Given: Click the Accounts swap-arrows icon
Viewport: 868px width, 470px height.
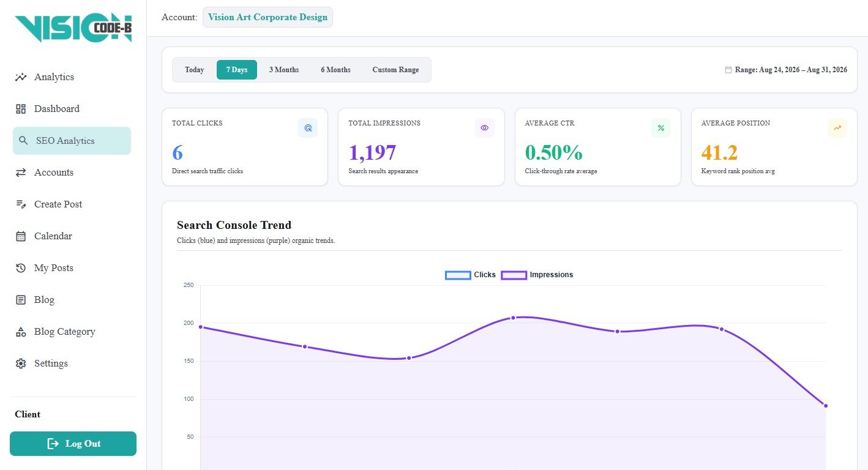Looking at the screenshot, I should click(x=21, y=173).
